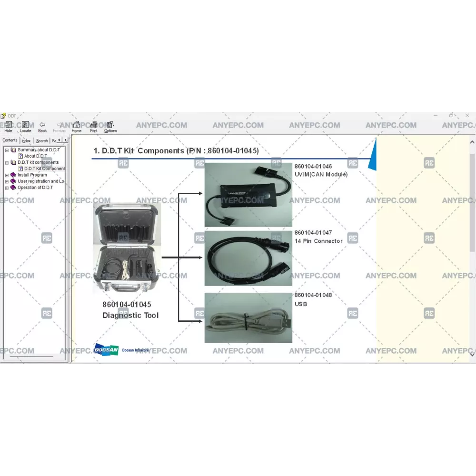
Task: Collapse the D.D.T kit components node
Action: coord(7,162)
